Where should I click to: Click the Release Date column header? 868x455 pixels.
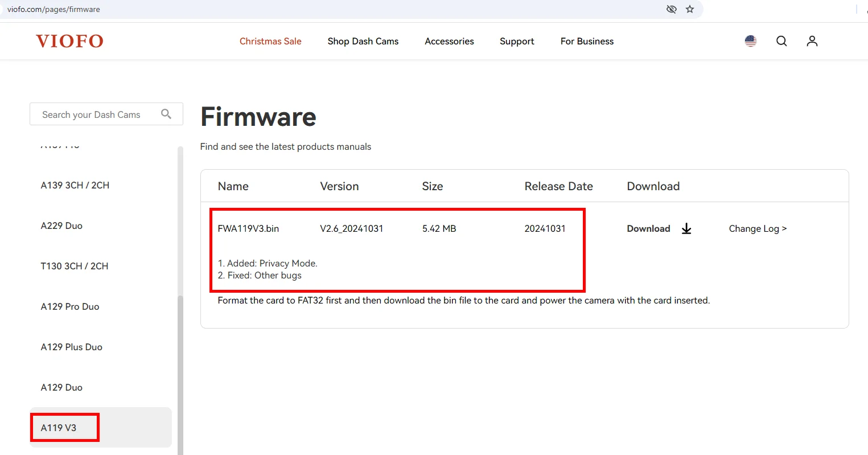(x=558, y=186)
